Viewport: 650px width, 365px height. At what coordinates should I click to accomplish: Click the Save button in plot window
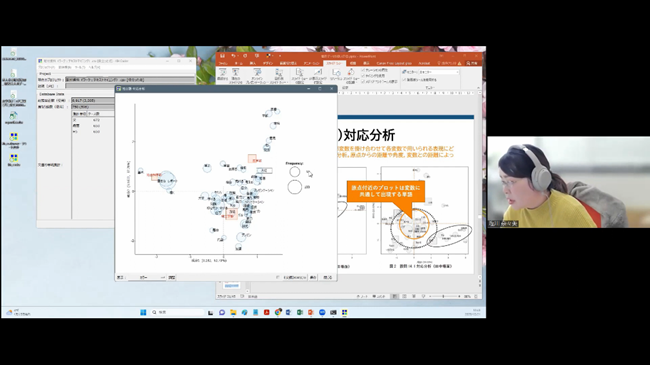(313, 277)
